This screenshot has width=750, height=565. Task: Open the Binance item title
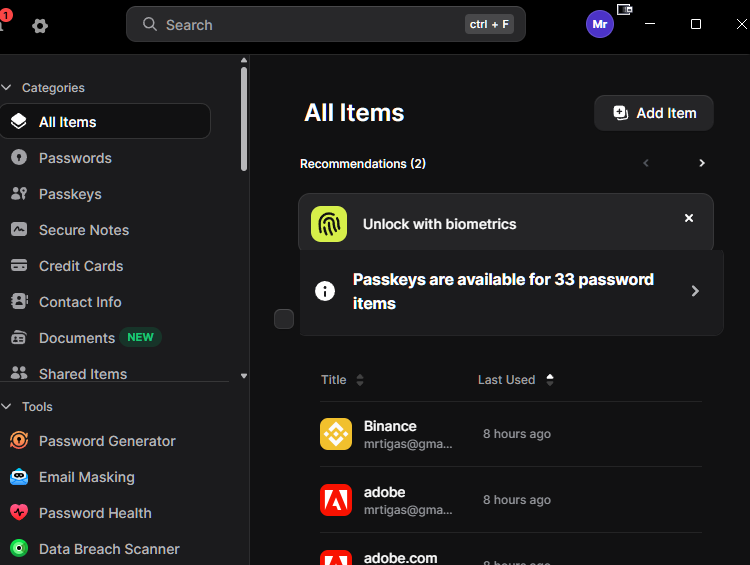pyautogui.click(x=390, y=426)
